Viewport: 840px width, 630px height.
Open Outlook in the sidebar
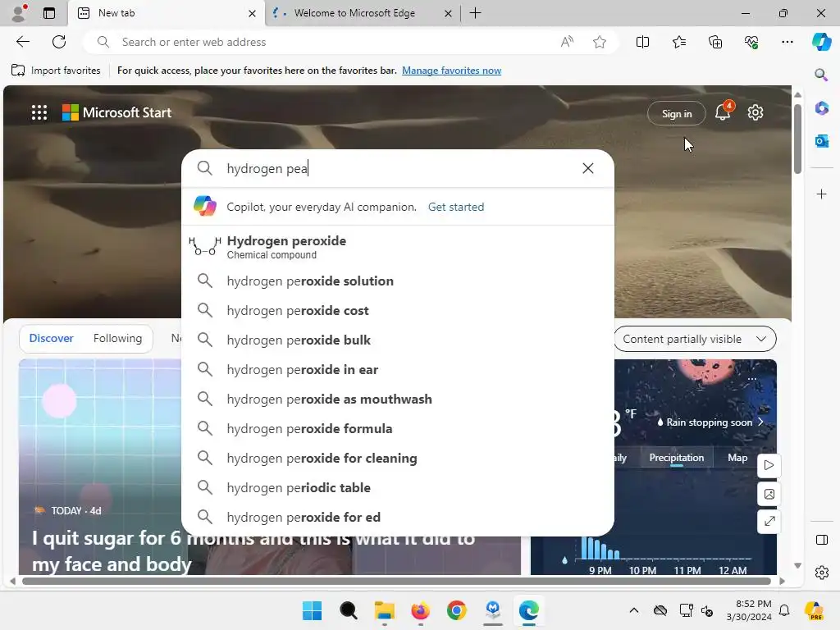(x=821, y=141)
